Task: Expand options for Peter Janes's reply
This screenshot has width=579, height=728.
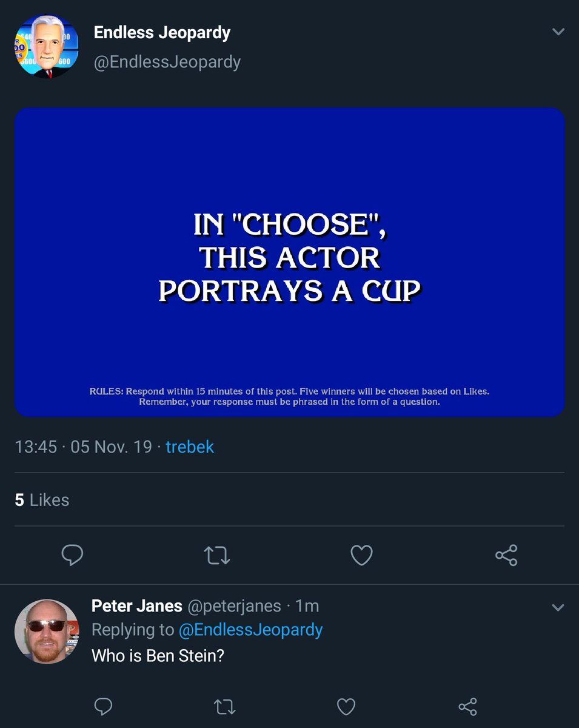Action: click(x=558, y=607)
